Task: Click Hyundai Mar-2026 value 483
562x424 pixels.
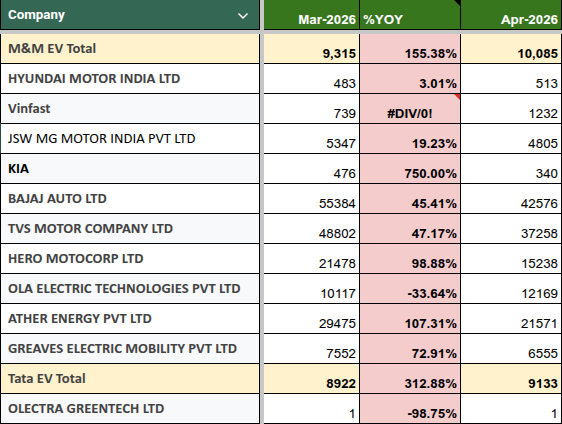Action: (x=311, y=79)
